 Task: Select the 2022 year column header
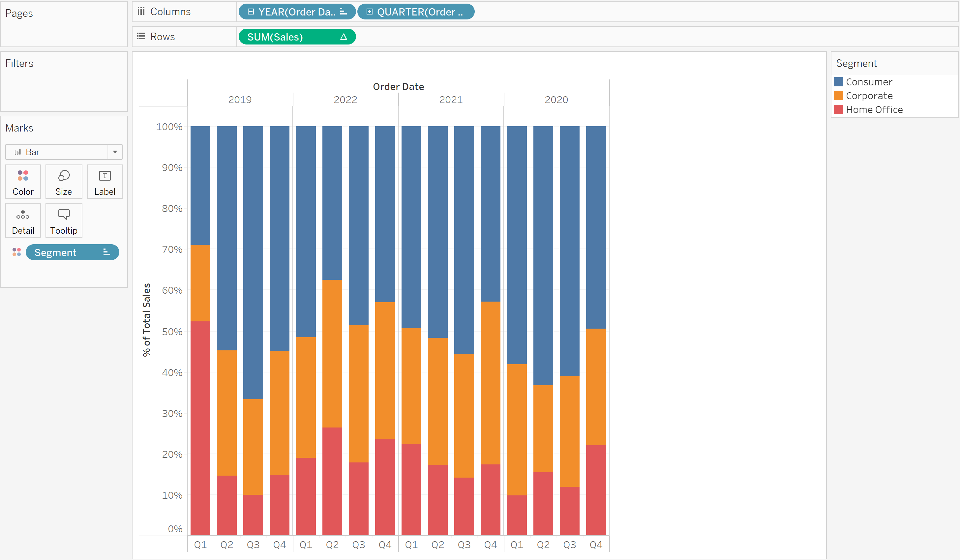(x=345, y=100)
